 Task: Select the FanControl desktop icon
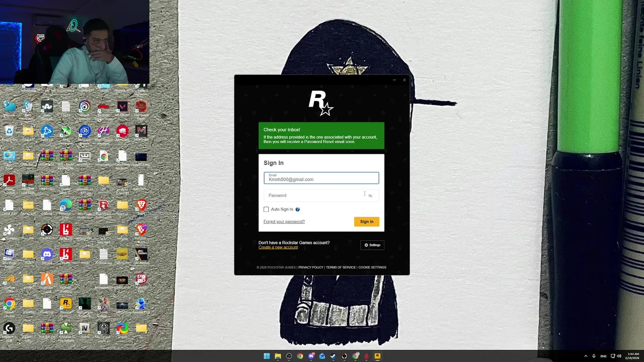click(9, 232)
